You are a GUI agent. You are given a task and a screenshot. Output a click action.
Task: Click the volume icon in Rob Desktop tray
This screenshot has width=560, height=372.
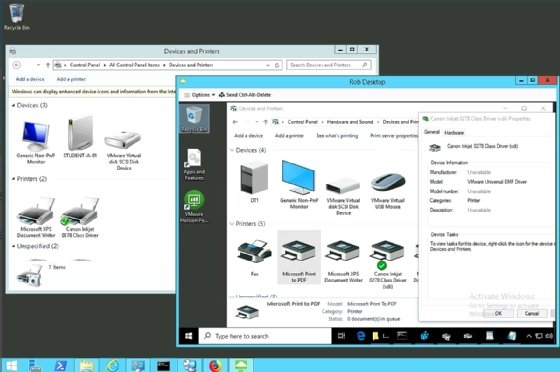(549, 336)
